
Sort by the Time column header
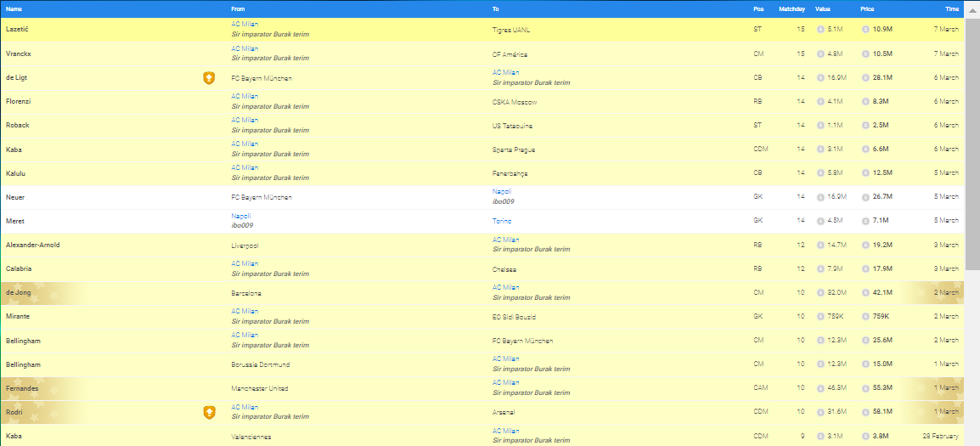tap(952, 8)
